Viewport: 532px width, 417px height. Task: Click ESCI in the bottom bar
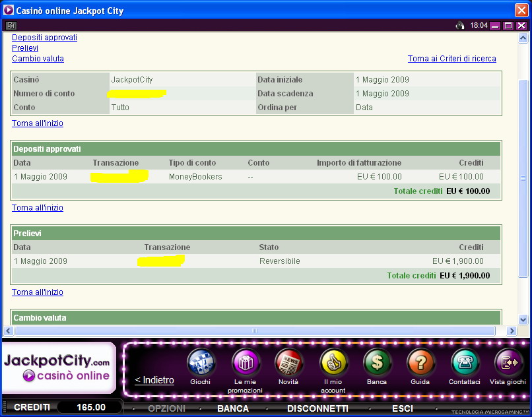(403, 408)
